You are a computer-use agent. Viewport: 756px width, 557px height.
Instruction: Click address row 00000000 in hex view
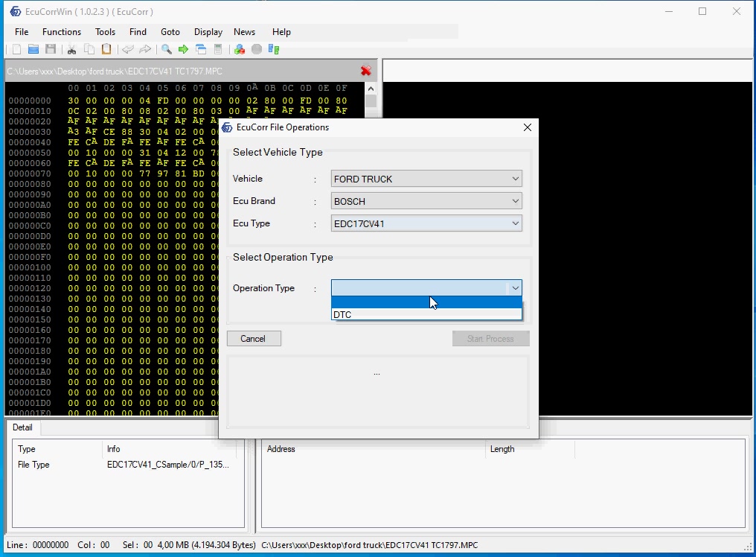point(30,101)
